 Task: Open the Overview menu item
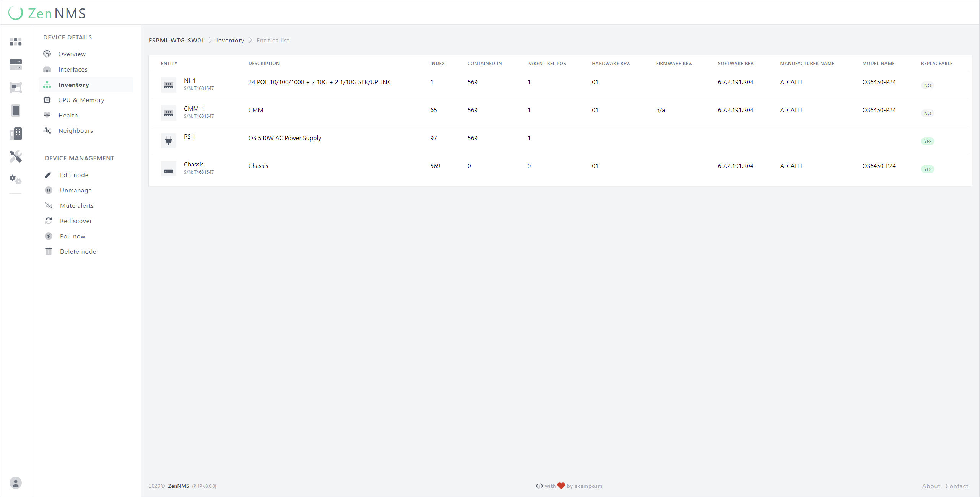click(x=86, y=54)
